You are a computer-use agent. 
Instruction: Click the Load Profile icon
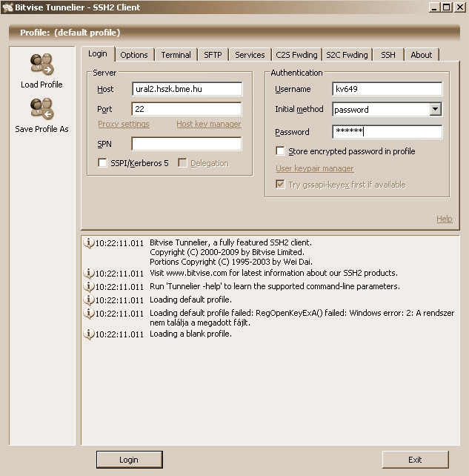click(42, 64)
